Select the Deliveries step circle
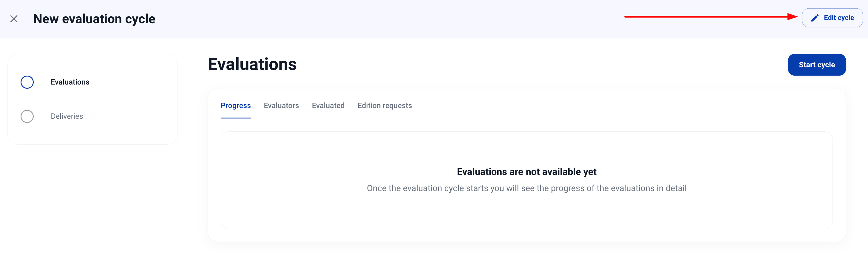868x256 pixels. click(x=27, y=116)
